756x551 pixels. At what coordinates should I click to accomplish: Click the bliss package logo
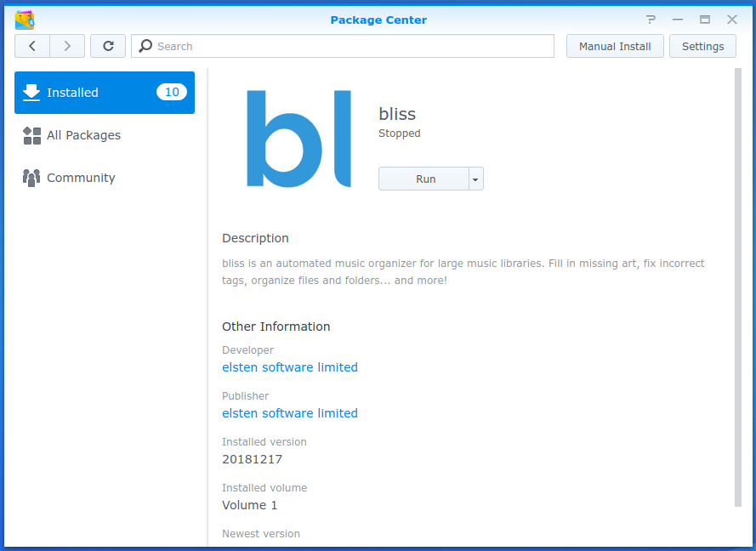pos(299,139)
